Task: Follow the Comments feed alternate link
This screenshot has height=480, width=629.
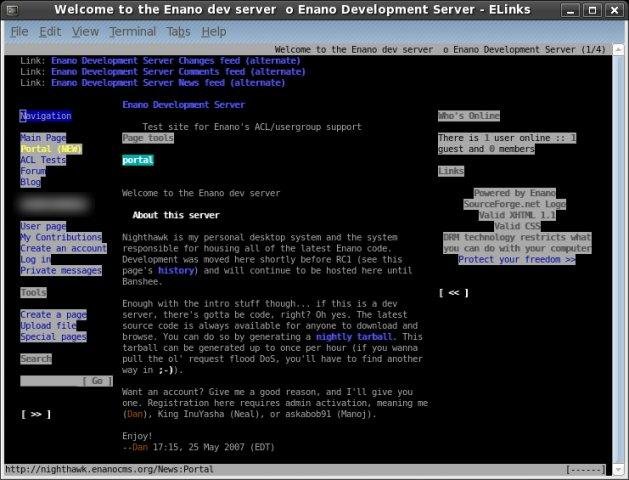Action: 178,72
